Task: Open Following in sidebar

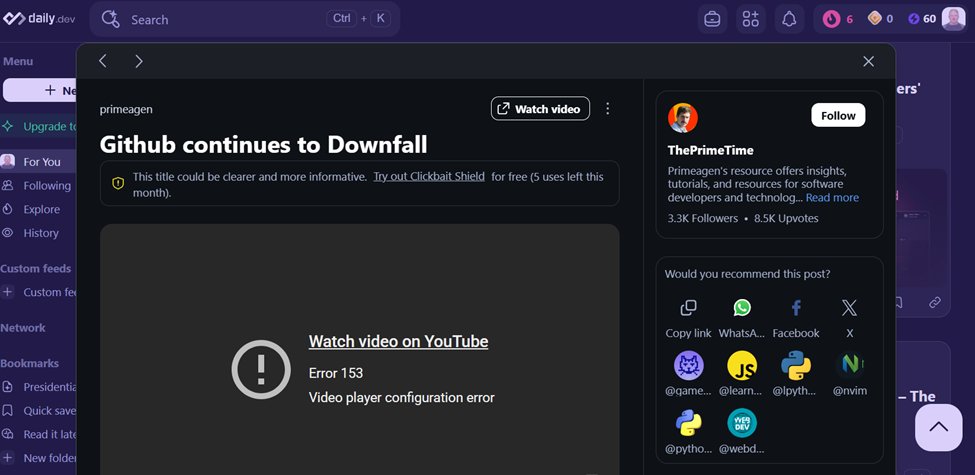Action: (39, 185)
